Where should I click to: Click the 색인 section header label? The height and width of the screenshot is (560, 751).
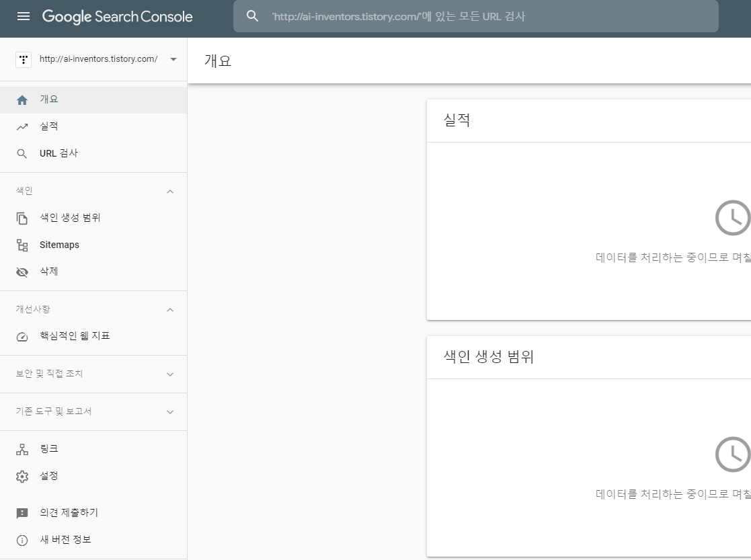pyautogui.click(x=24, y=191)
